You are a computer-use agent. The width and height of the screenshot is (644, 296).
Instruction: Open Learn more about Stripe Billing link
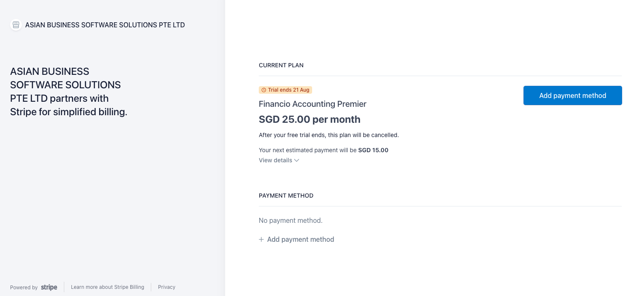[108, 287]
